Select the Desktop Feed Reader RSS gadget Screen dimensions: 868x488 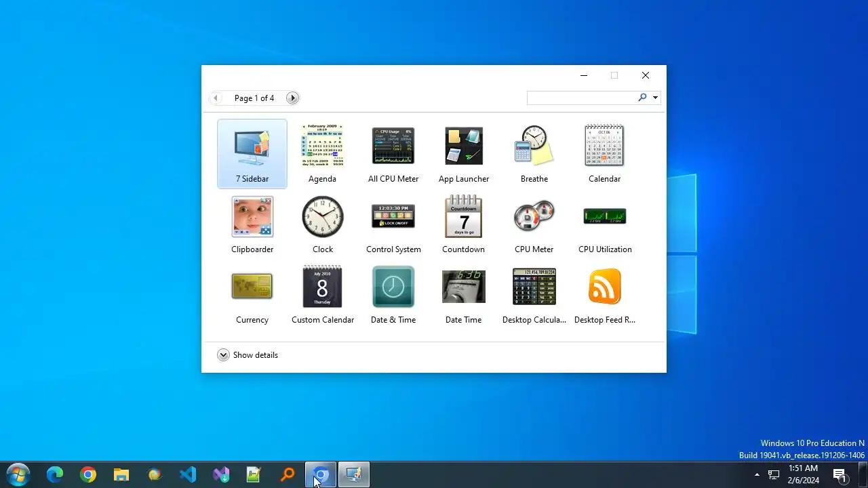pyautogui.click(x=605, y=295)
